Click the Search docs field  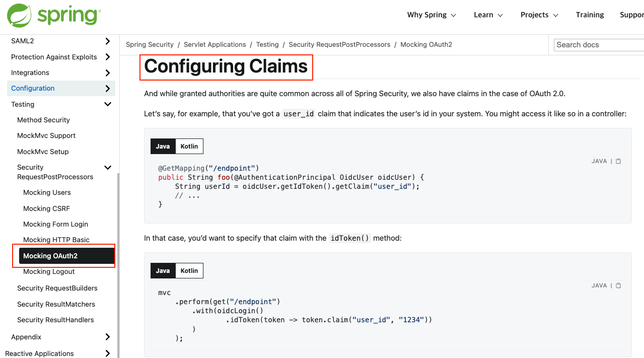(x=599, y=45)
